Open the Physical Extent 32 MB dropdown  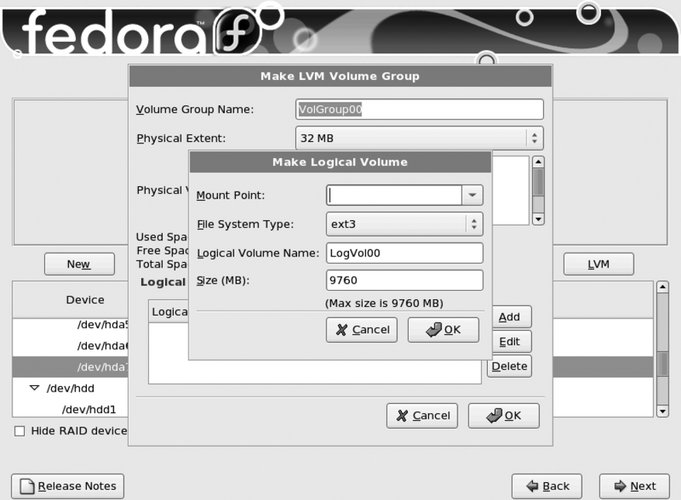(419, 138)
